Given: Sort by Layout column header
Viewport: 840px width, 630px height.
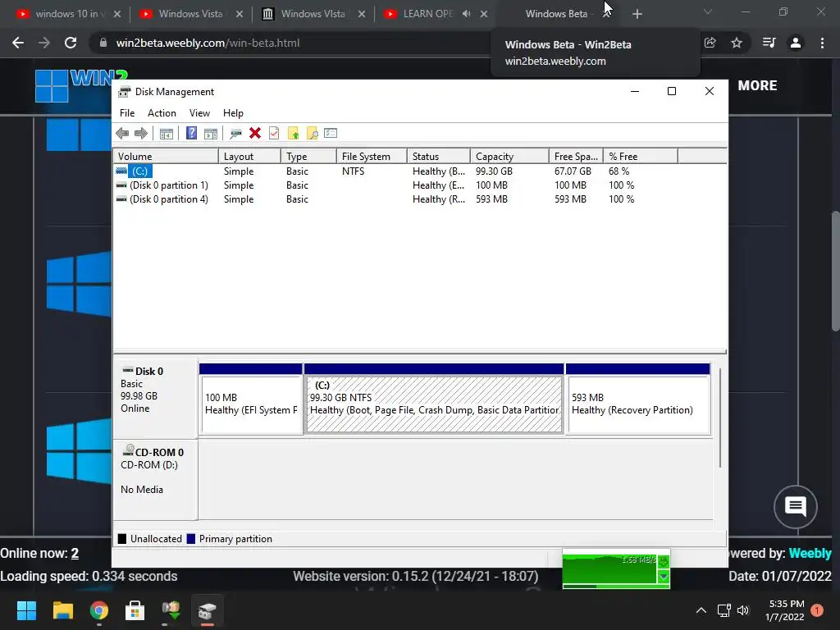Looking at the screenshot, I should pos(249,157).
